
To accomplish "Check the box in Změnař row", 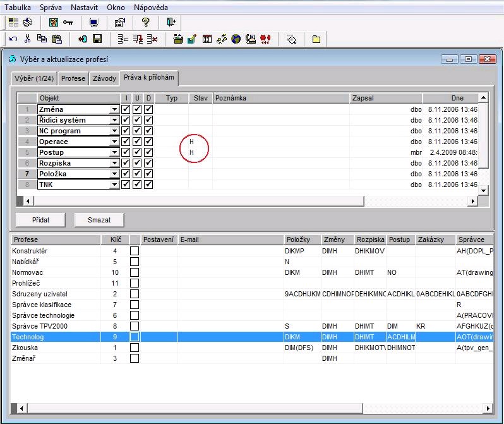I will point(135,358).
